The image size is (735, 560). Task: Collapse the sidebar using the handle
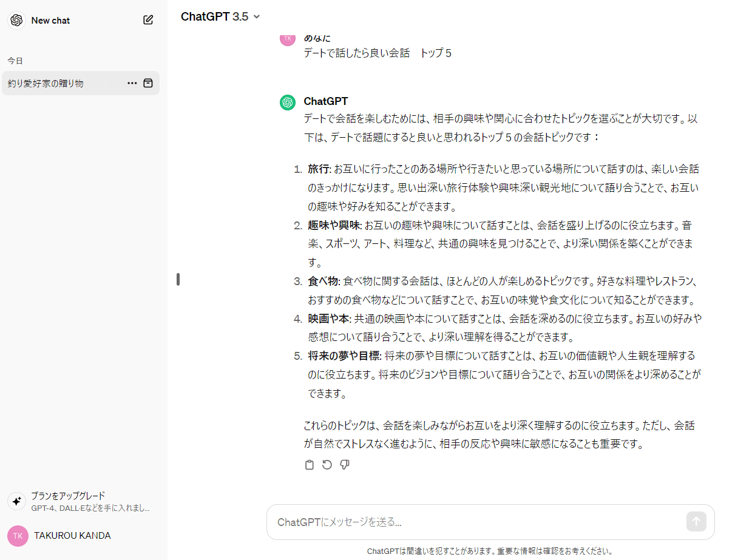pos(178,280)
